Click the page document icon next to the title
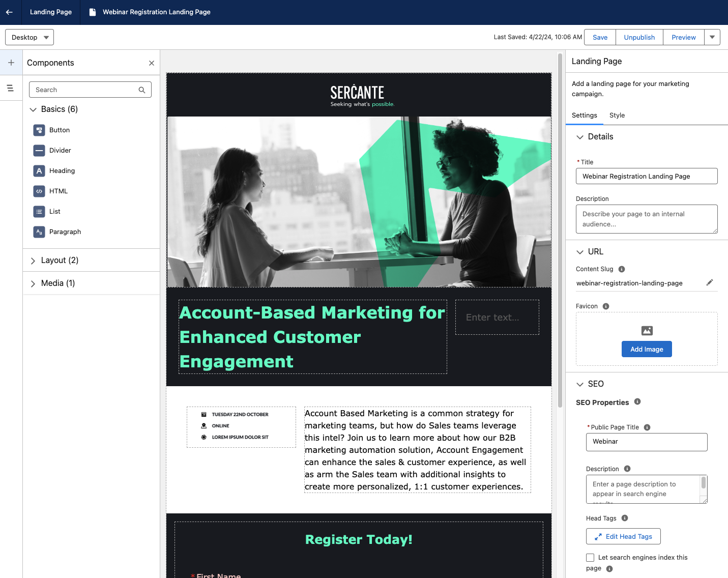This screenshot has height=578, width=728. [x=93, y=12]
